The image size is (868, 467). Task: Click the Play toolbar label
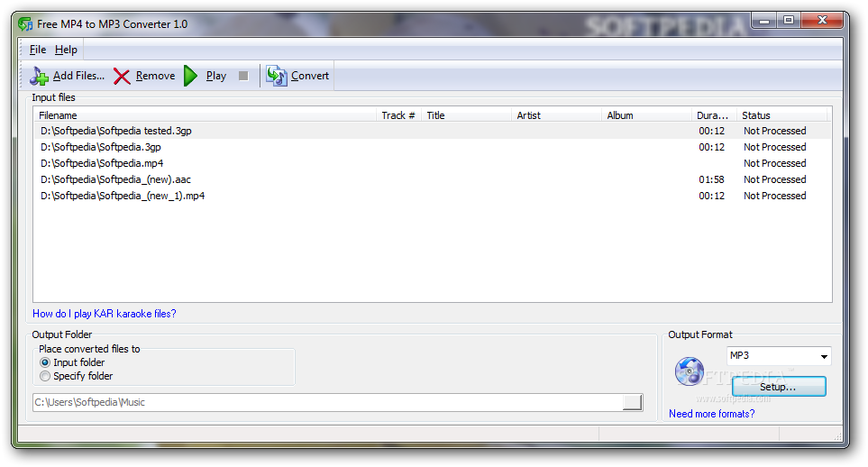click(x=216, y=76)
